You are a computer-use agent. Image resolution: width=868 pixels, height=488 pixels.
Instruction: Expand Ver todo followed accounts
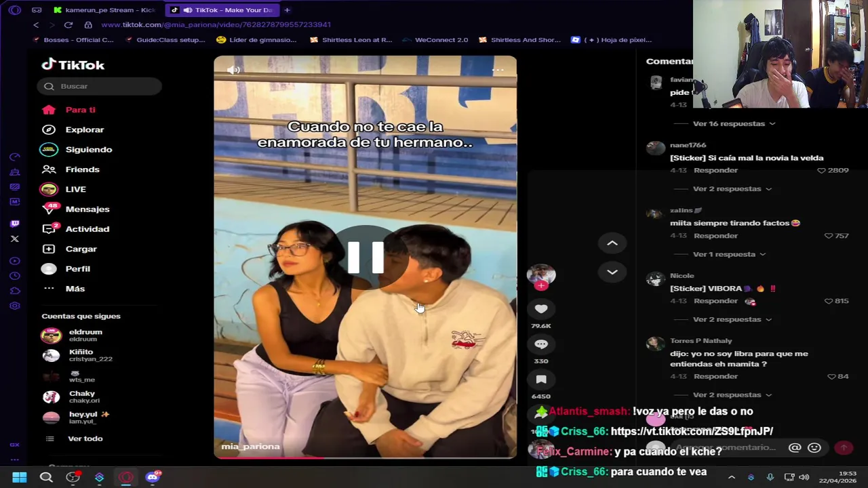85,439
